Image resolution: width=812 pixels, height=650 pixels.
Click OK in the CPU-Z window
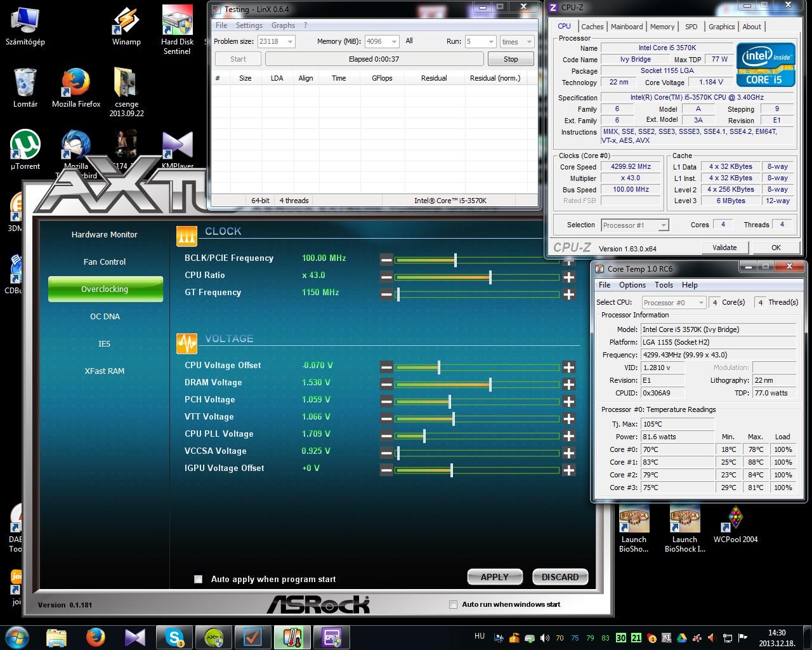776,248
